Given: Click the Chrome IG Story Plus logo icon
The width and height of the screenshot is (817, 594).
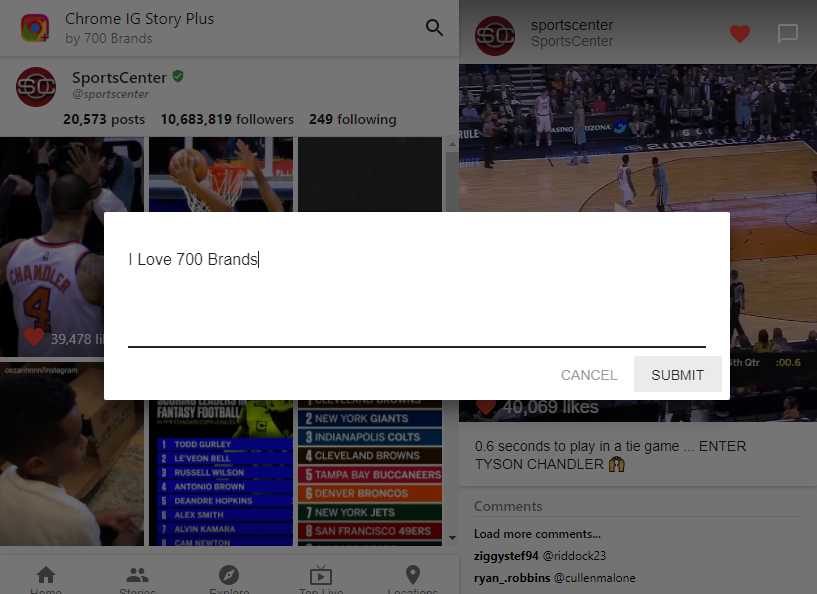Looking at the screenshot, I should click(x=35, y=28).
